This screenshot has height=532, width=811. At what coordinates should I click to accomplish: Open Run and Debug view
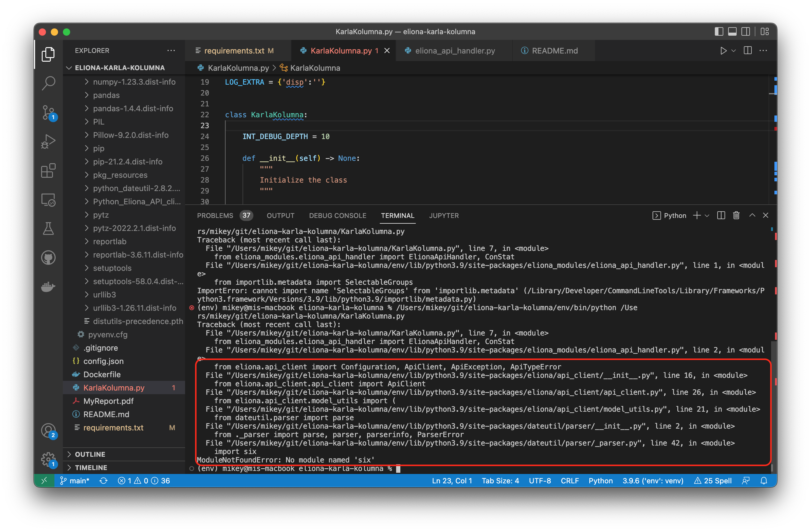[x=48, y=141]
